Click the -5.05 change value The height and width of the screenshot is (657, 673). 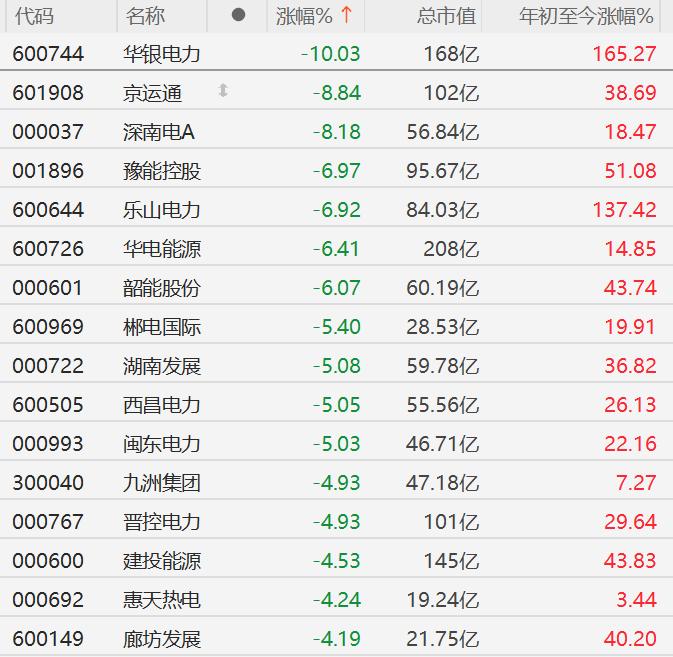point(336,405)
